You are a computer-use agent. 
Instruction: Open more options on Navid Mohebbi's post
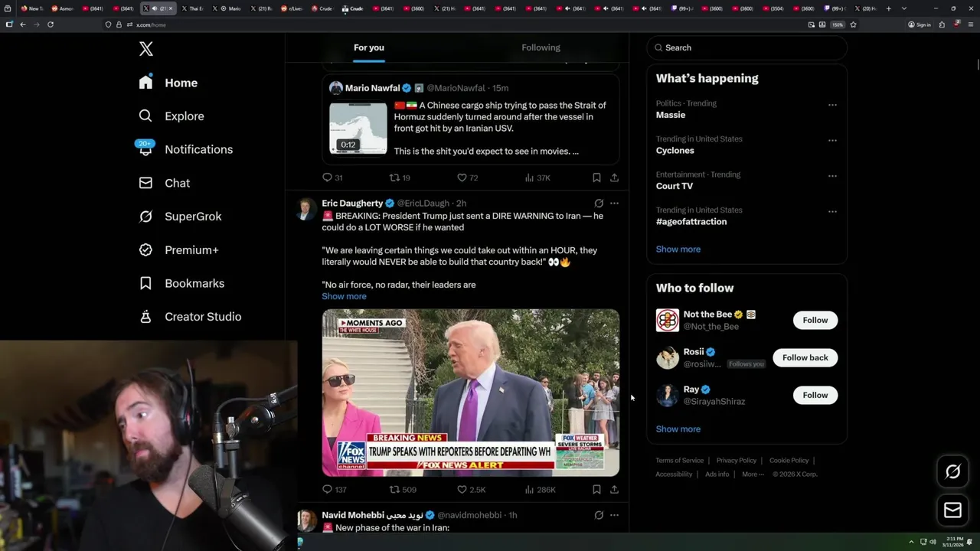pos(614,516)
